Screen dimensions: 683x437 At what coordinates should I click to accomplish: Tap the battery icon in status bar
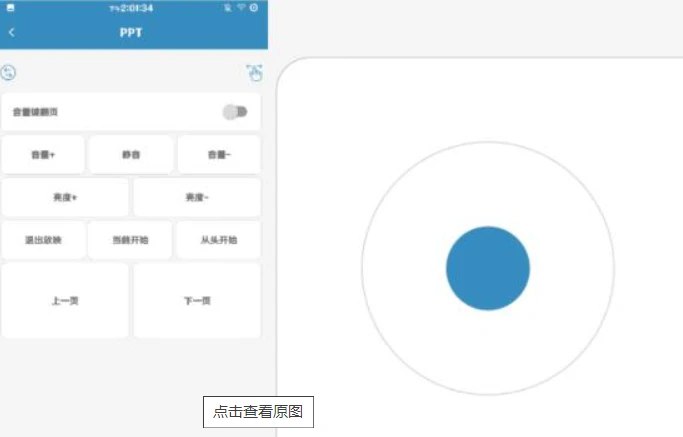[x=254, y=7]
